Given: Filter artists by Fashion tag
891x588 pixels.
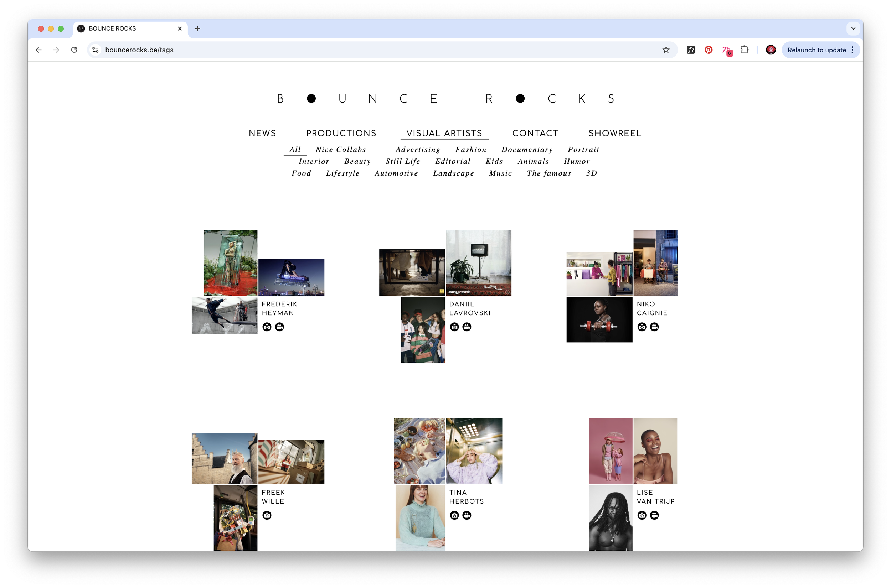Looking at the screenshot, I should (x=470, y=150).
